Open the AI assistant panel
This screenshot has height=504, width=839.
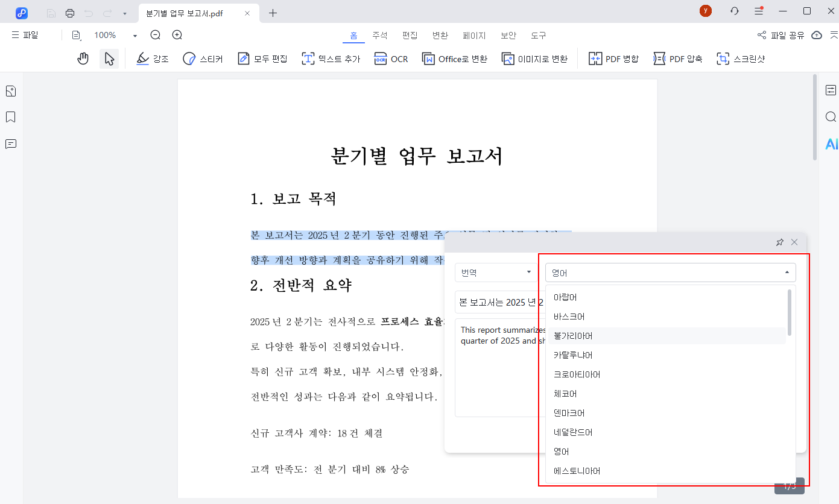coord(832,143)
